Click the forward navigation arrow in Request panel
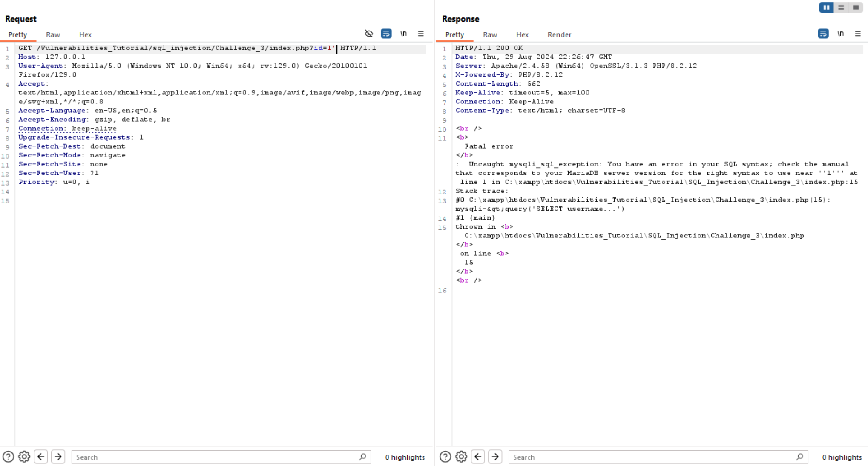868x466 pixels. point(58,457)
